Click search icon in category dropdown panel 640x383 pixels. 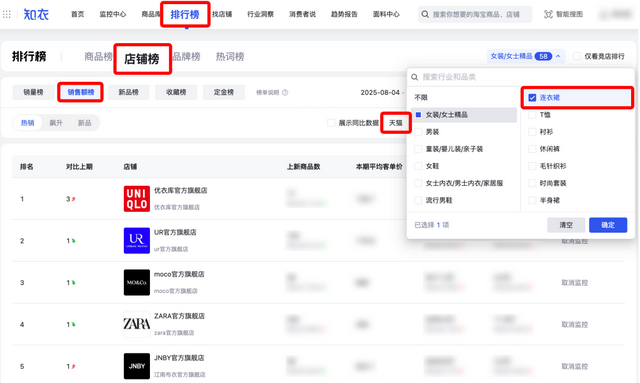[x=415, y=77]
